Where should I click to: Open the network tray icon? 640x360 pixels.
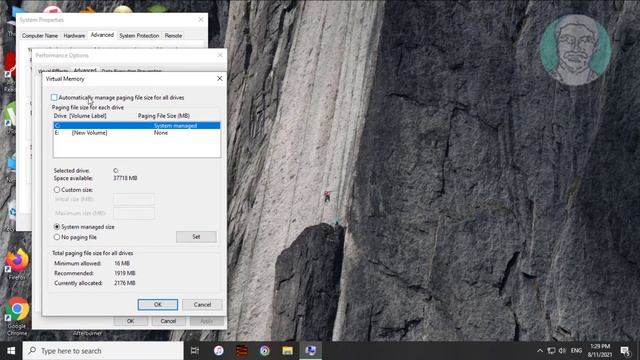[551, 351]
